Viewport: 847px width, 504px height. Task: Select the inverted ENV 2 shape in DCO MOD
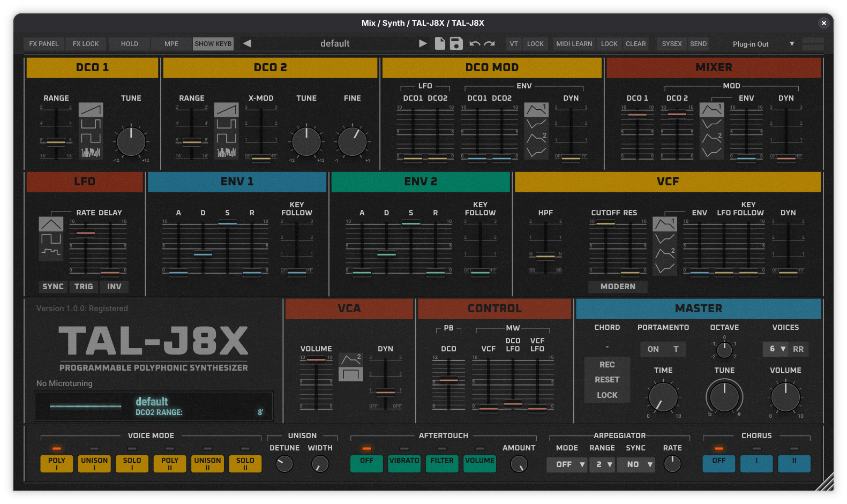click(x=536, y=153)
